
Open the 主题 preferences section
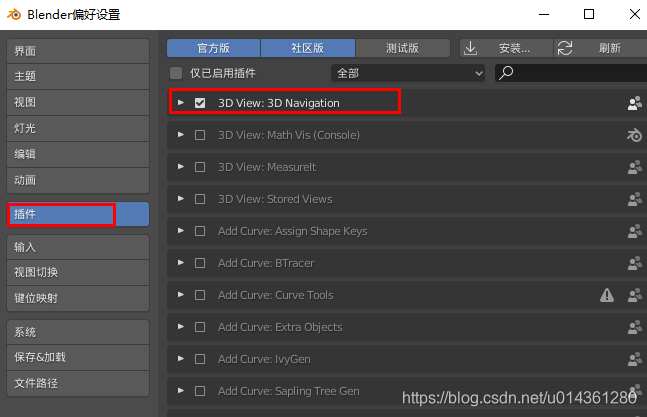pyautogui.click(x=78, y=76)
